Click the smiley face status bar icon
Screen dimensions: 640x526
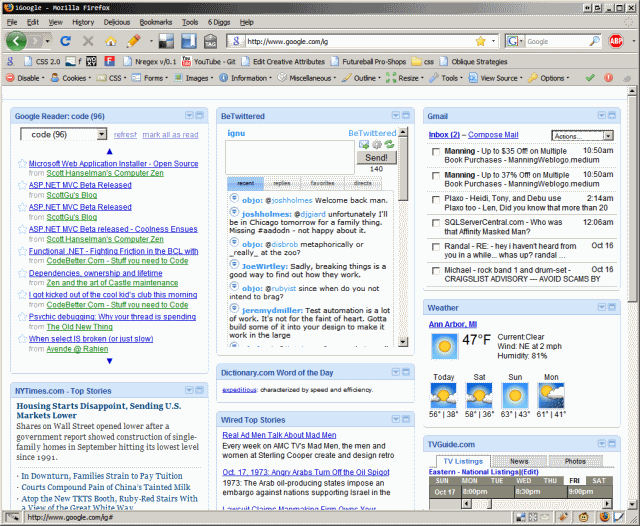(584, 517)
